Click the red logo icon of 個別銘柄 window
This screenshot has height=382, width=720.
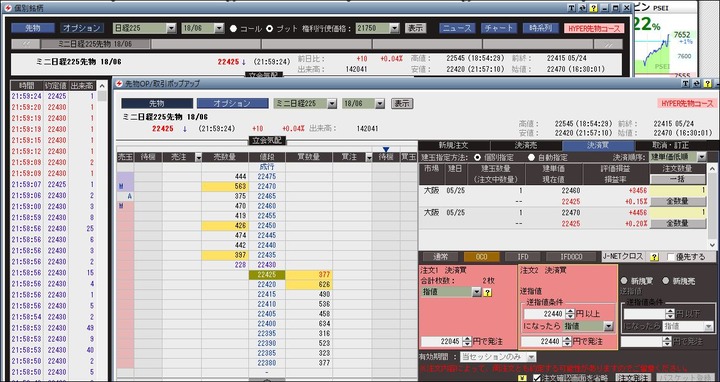pyautogui.click(x=8, y=8)
